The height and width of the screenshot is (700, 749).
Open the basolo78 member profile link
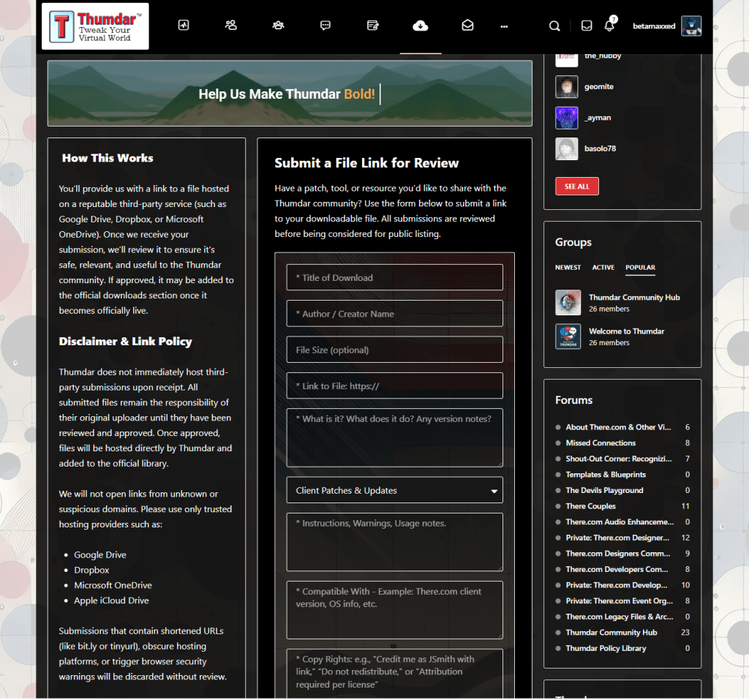pyautogui.click(x=600, y=148)
